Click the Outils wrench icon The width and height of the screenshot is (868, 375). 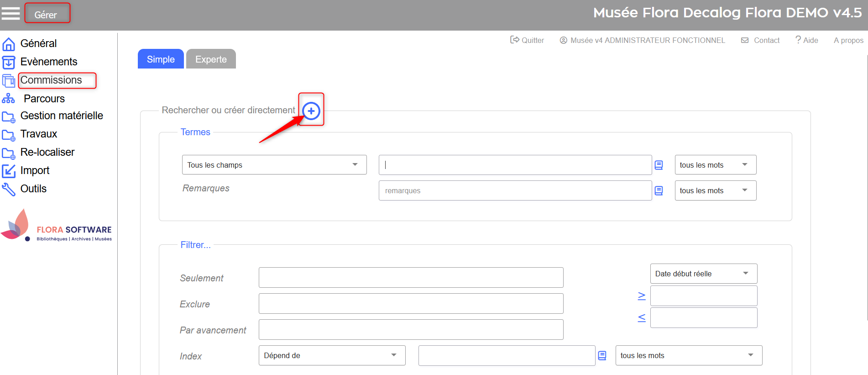click(x=9, y=189)
